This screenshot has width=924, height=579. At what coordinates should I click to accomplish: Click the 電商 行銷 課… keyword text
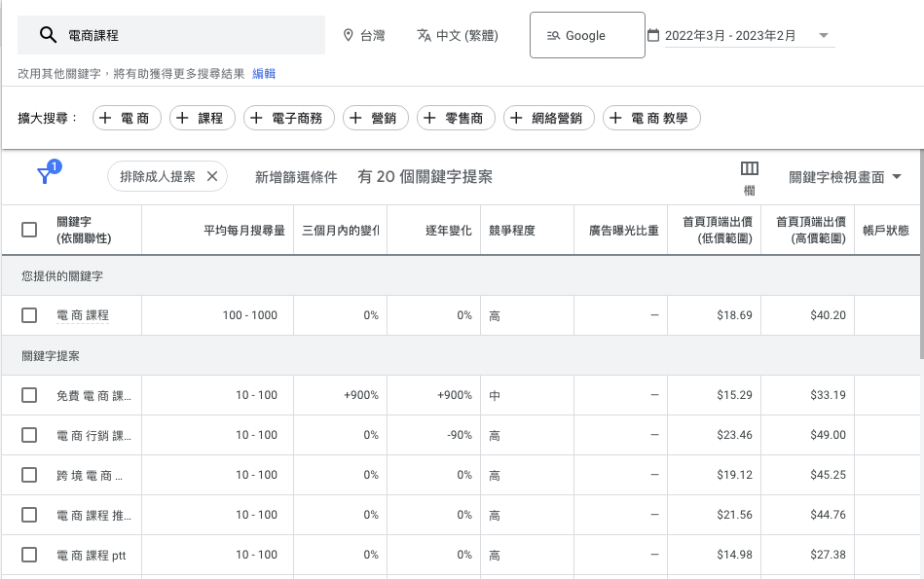coord(93,436)
